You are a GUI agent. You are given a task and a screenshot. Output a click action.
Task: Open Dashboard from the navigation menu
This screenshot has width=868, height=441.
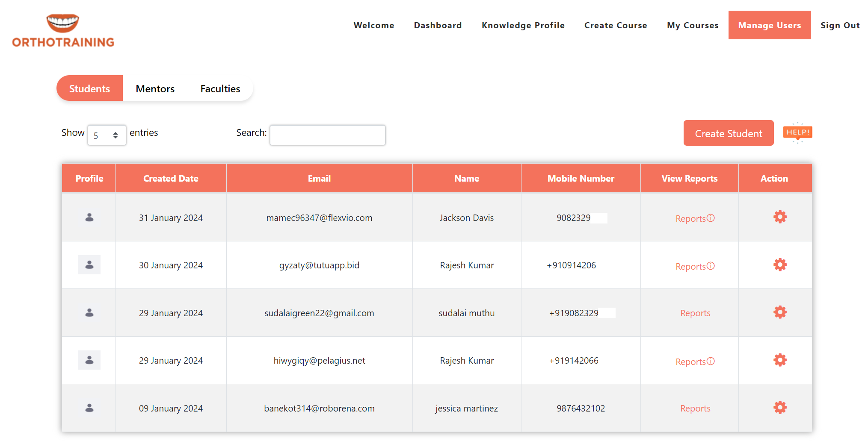pyautogui.click(x=438, y=25)
